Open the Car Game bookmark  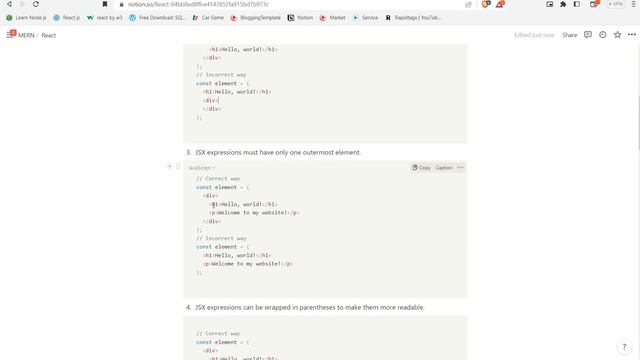pyautogui.click(x=208, y=18)
